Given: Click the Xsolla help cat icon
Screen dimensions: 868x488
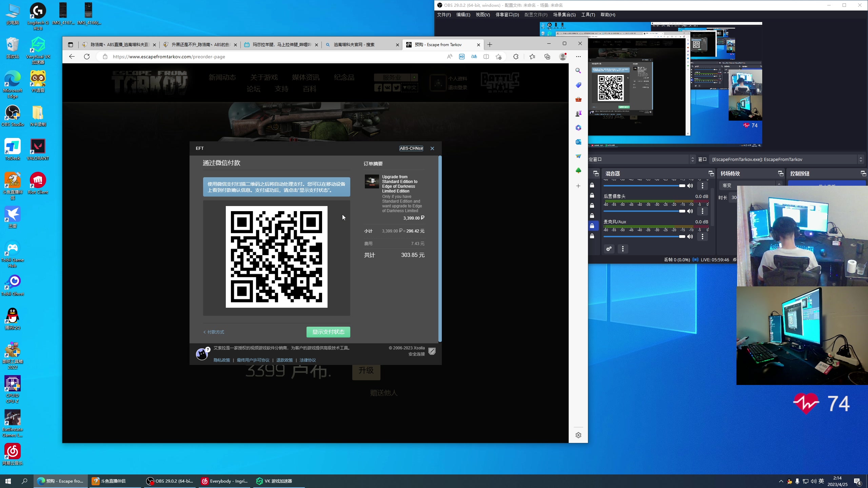Looking at the screenshot, I should point(202,354).
